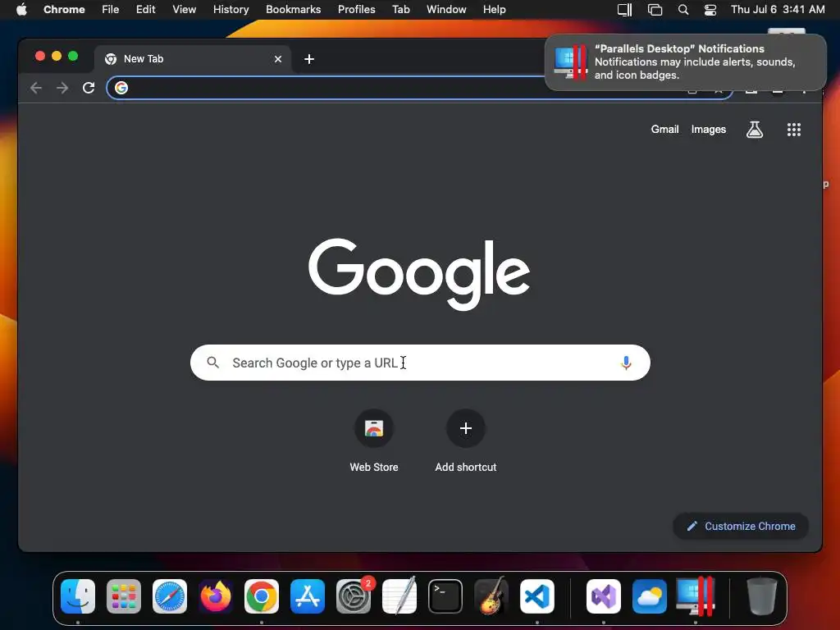
Task: Click the Google icon in the address bar
Action: 121,88
